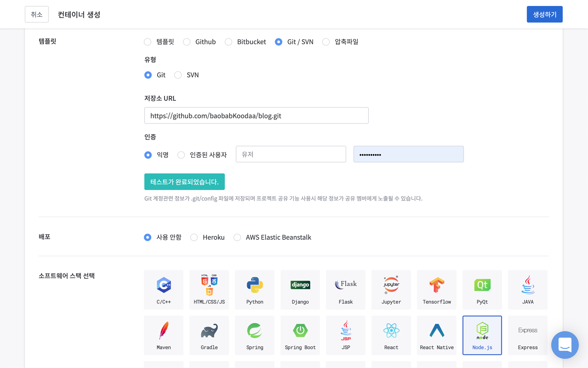Select the JSP stack tile
The height and width of the screenshot is (368, 588).
tap(346, 335)
